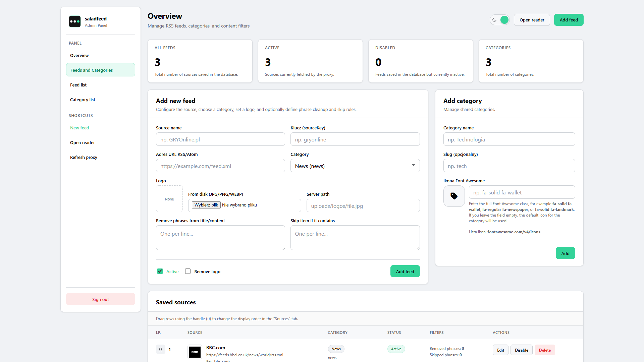Go to the Category list section
Image resolution: width=644 pixels, height=362 pixels.
[x=83, y=100]
